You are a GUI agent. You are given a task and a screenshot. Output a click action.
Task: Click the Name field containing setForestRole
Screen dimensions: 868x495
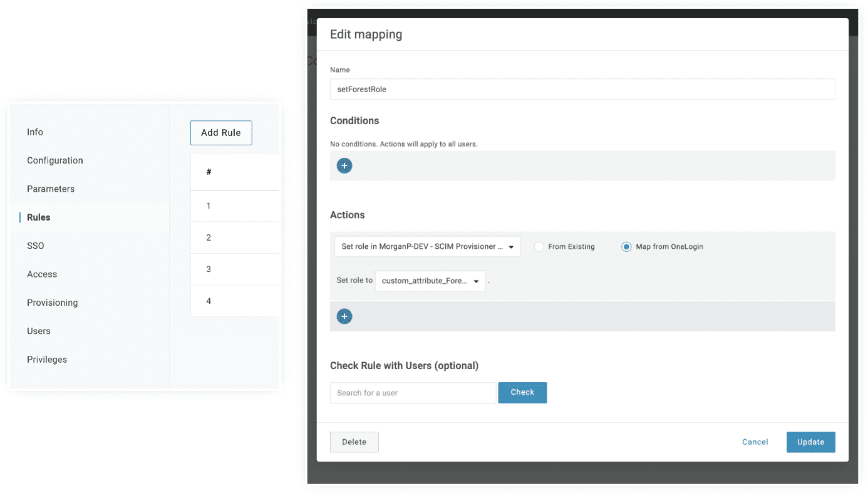(x=582, y=89)
